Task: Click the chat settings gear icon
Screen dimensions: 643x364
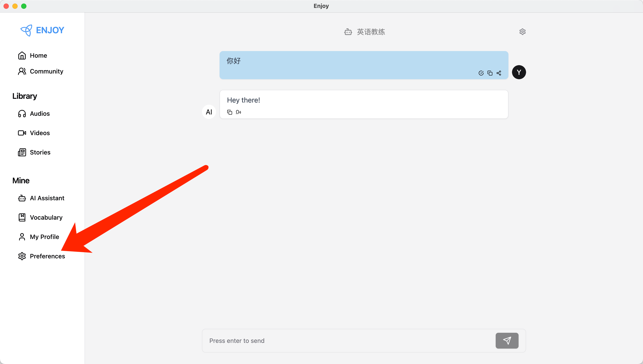Action: click(x=522, y=32)
